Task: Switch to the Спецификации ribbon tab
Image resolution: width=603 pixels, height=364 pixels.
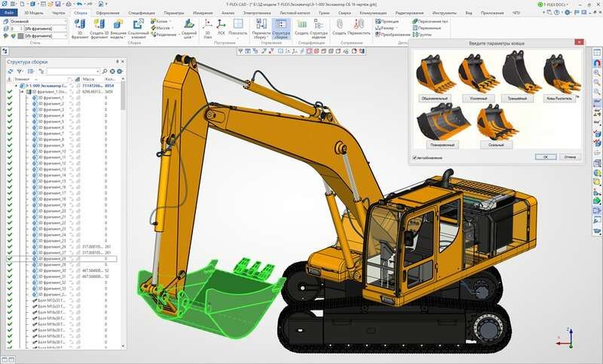Action: click(138, 13)
